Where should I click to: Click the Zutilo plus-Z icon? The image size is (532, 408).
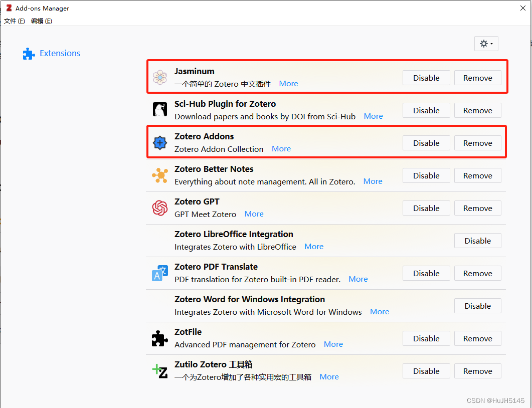point(160,371)
